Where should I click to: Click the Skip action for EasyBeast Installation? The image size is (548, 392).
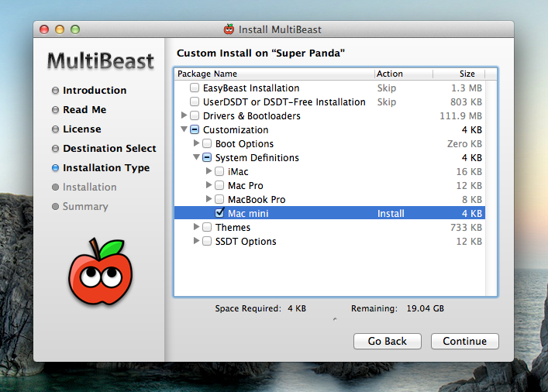click(387, 88)
